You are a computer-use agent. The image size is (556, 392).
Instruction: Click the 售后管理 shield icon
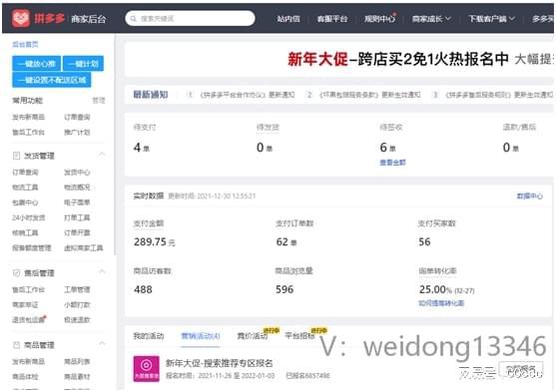click(x=16, y=273)
